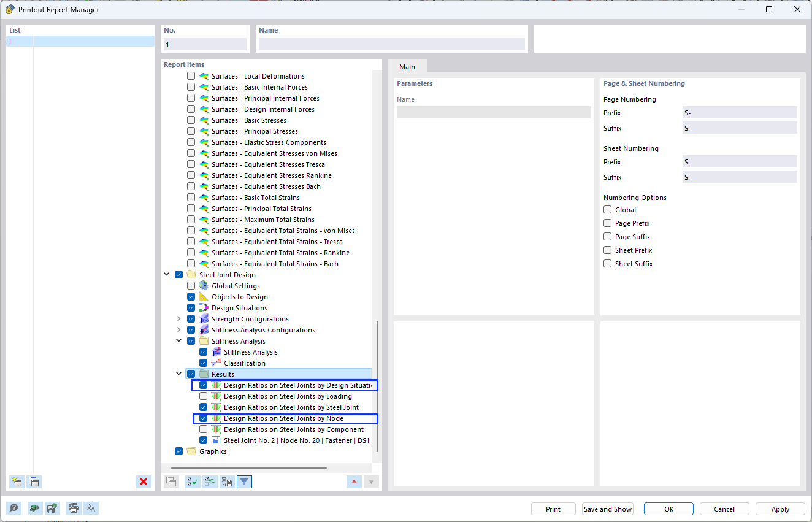Select Surfaces - Design Internal Forces

click(x=263, y=109)
